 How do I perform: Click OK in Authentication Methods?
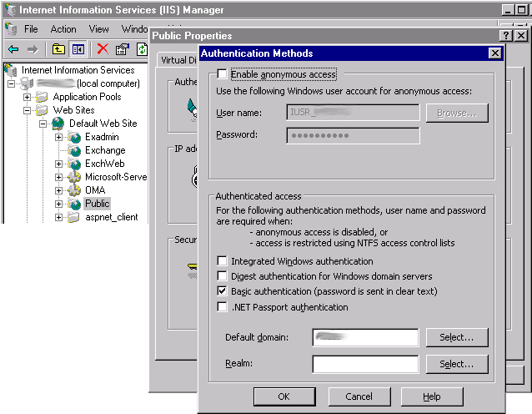click(x=284, y=396)
